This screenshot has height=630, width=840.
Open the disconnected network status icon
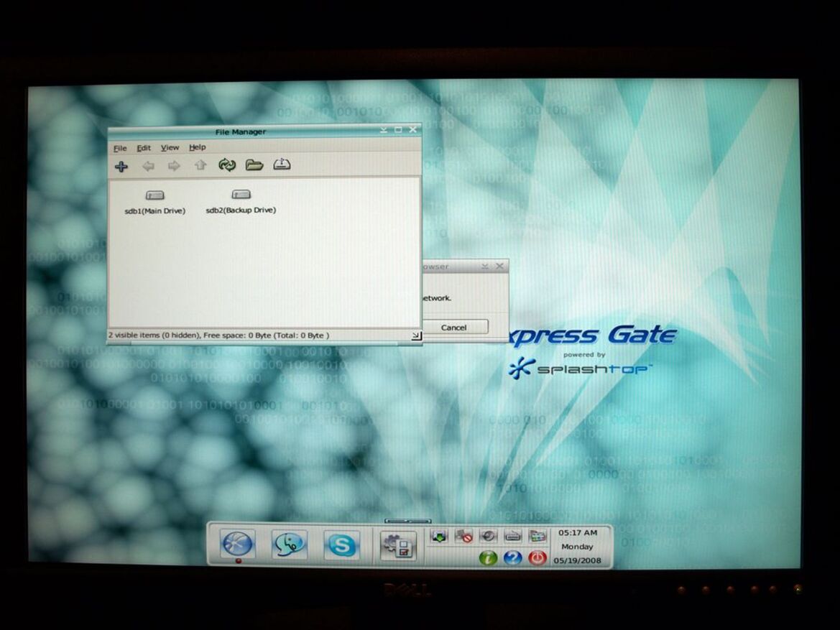point(464,536)
